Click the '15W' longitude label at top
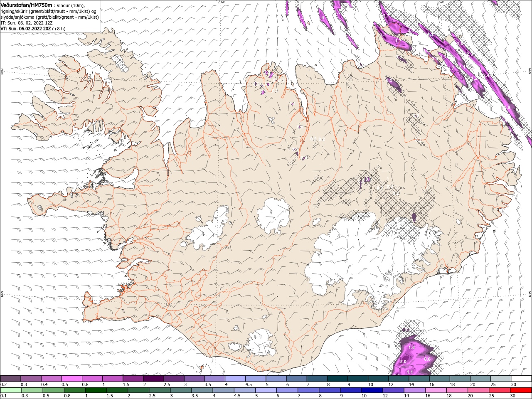Screen dimensions: 532x399 tap(440, 2)
